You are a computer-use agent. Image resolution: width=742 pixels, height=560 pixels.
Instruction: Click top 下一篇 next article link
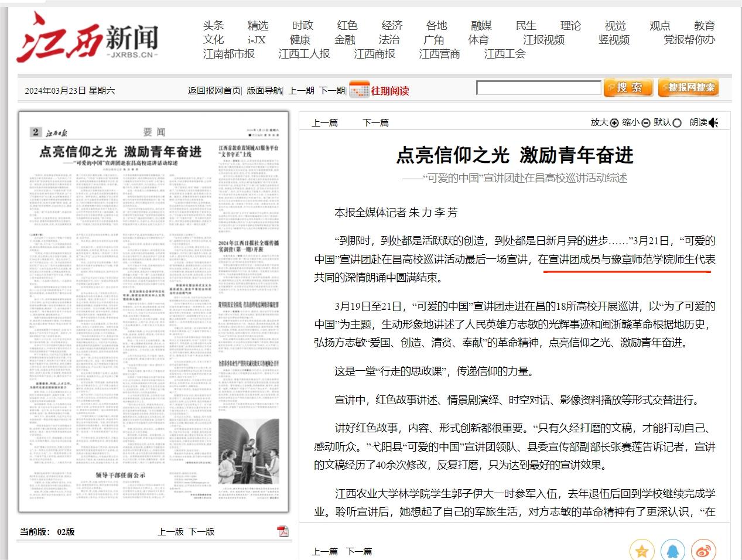(x=375, y=122)
